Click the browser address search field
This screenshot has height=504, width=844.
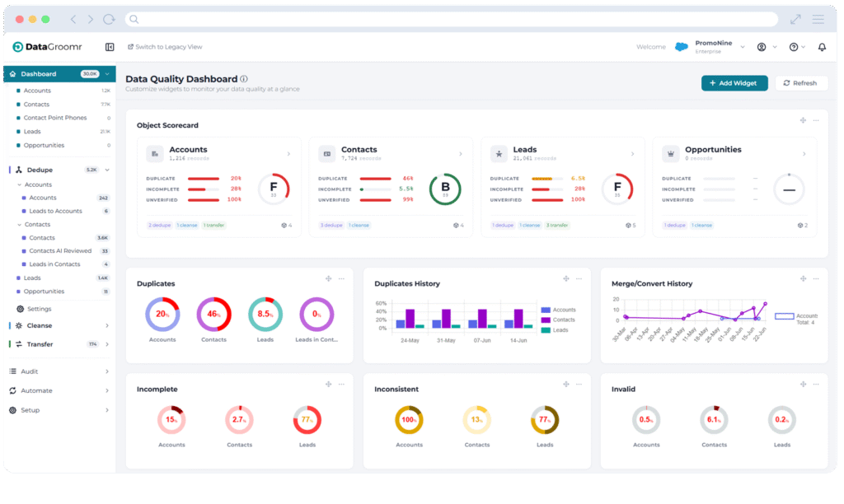point(451,20)
